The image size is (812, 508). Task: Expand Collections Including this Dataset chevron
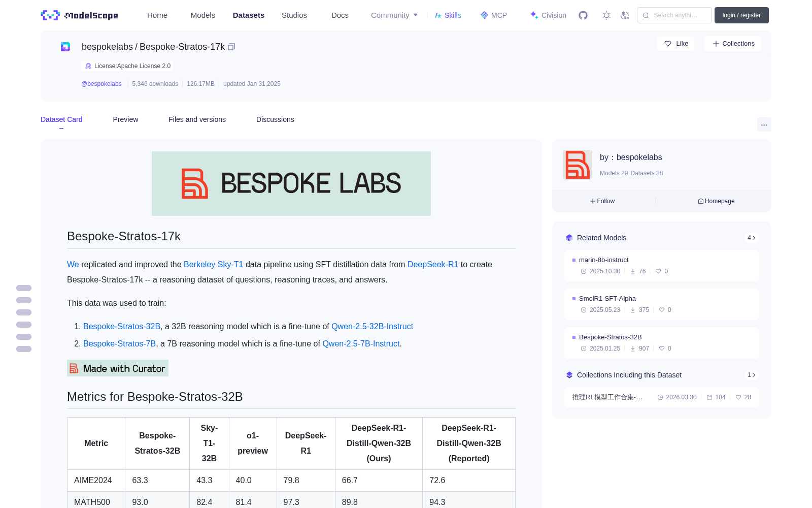pos(752,375)
